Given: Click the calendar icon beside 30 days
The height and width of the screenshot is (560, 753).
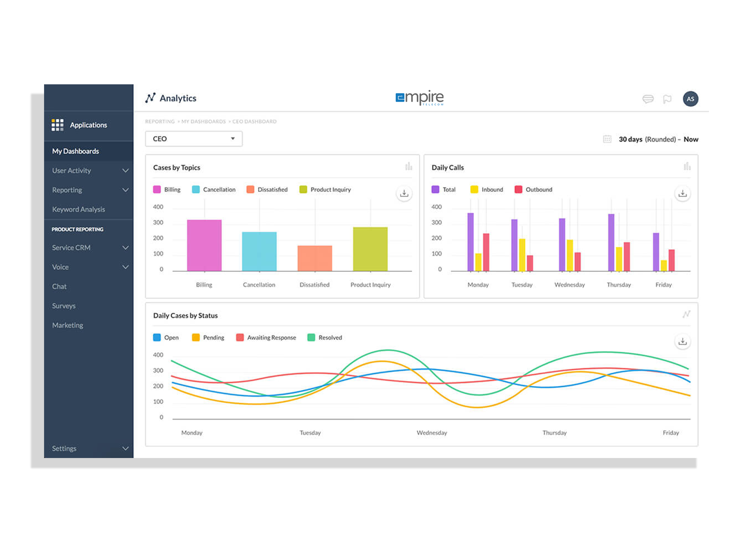Looking at the screenshot, I should [x=607, y=139].
